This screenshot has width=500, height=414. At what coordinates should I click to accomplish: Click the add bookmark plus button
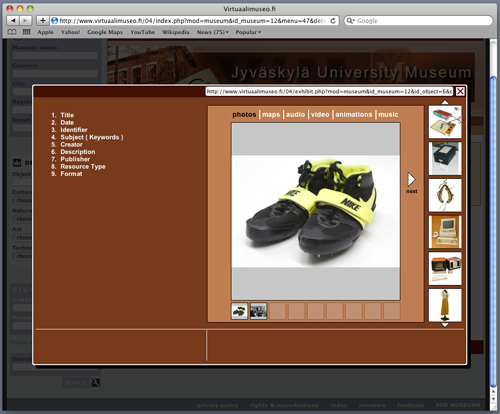click(43, 21)
